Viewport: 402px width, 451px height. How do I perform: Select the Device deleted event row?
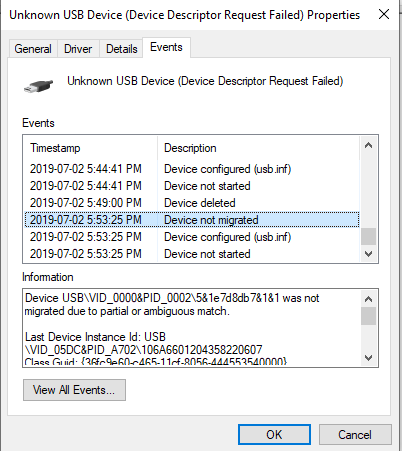point(192,203)
